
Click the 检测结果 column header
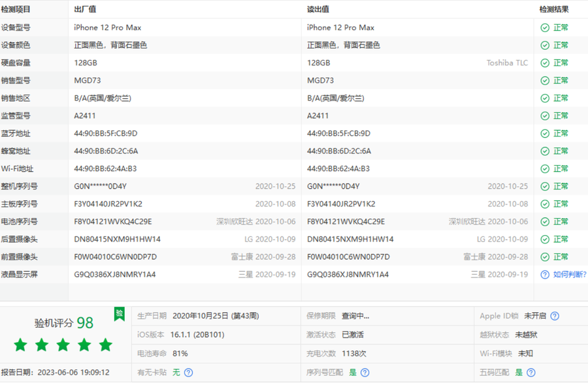coord(554,9)
